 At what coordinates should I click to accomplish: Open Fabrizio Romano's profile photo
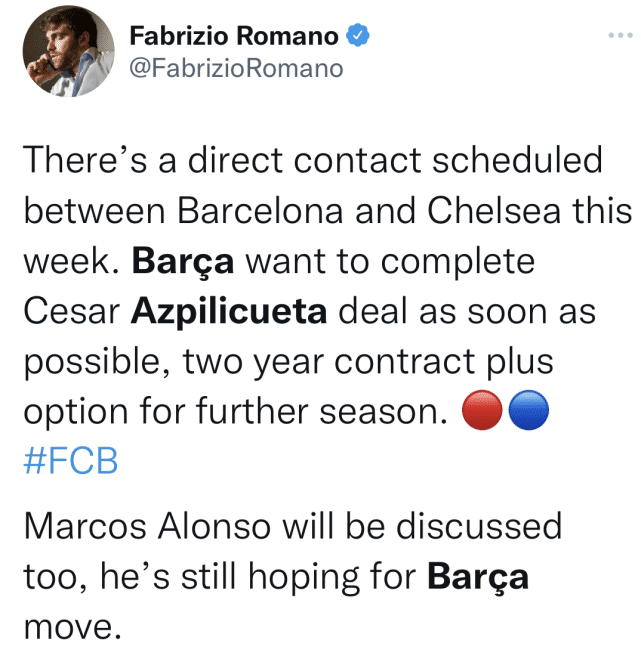(66, 53)
